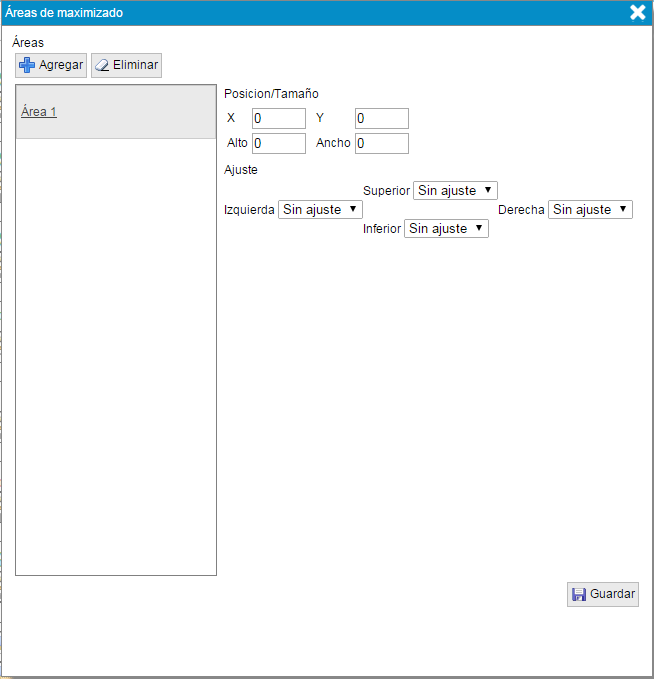Viewport: 654px width, 679px height.
Task: Expand the Inferior adjustment dropdown
Action: (x=446, y=229)
